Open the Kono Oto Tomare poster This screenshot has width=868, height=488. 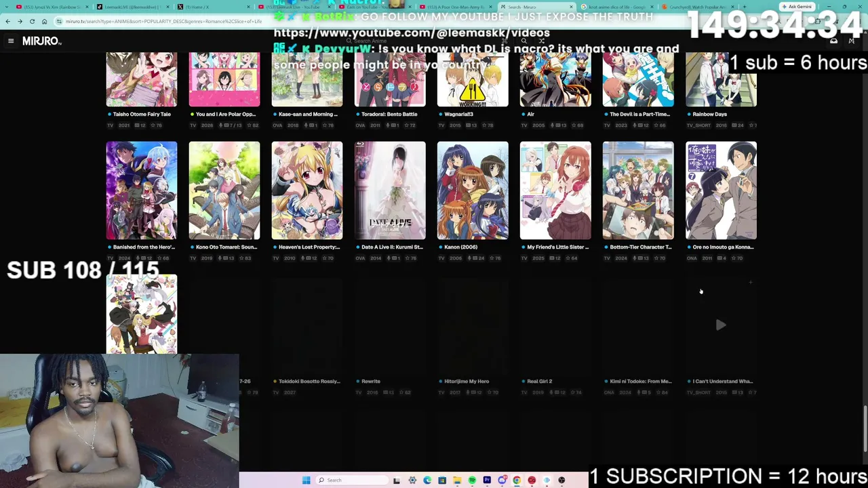(224, 190)
